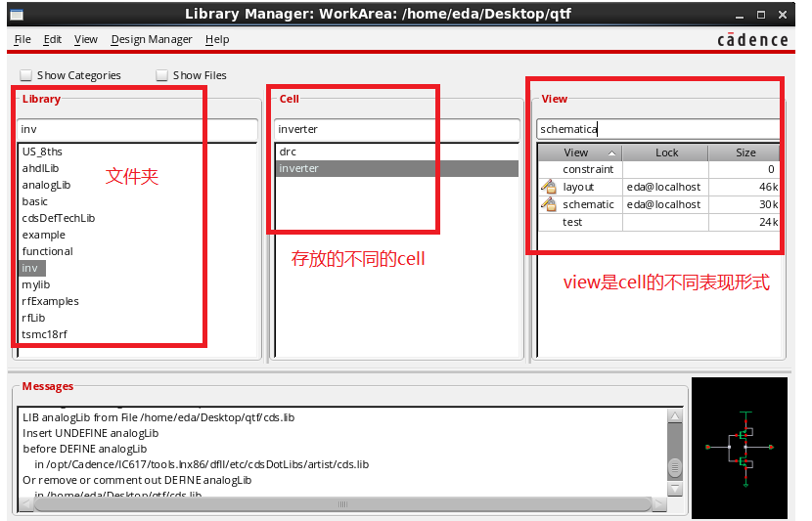Select the rfLib library
The image size is (812, 521).
click(x=33, y=318)
